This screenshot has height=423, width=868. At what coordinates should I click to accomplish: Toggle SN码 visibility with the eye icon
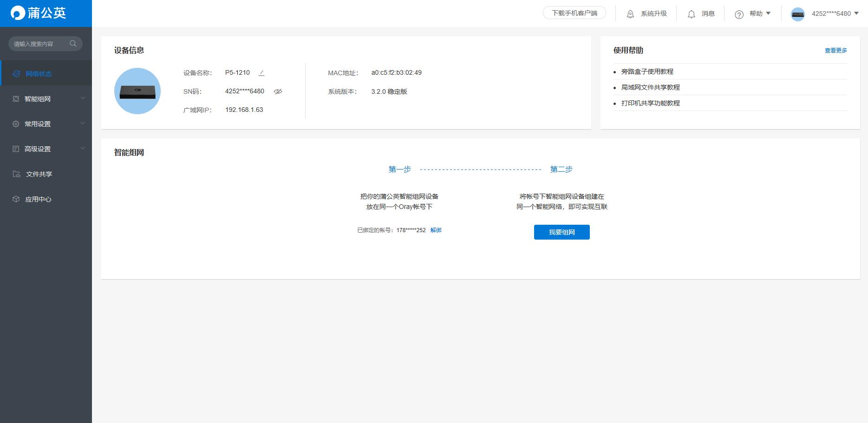(x=278, y=91)
